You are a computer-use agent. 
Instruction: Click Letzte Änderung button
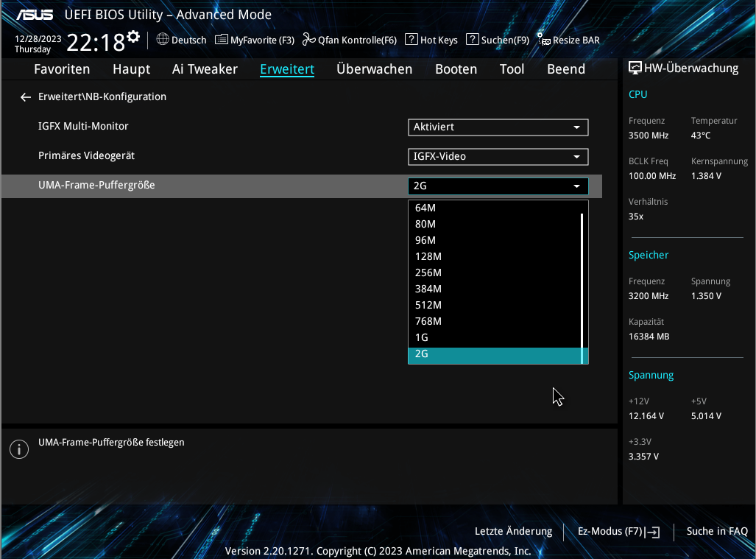(513, 532)
